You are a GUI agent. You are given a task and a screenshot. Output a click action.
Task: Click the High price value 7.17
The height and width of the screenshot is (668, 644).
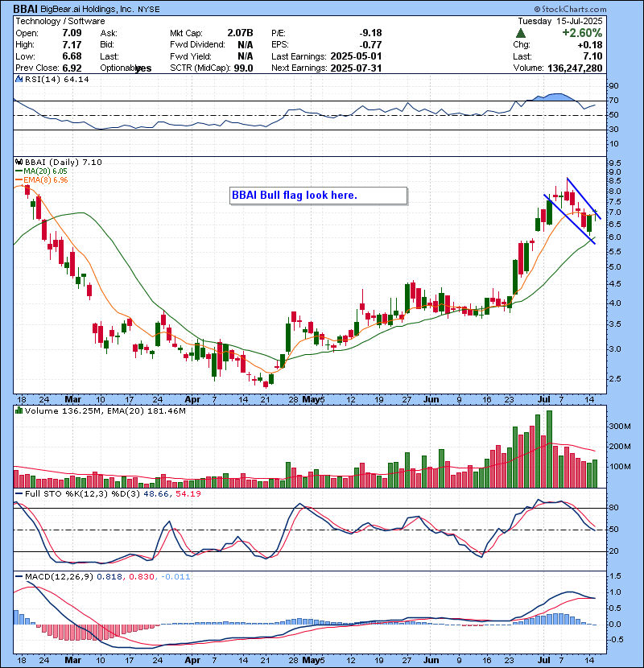(72, 45)
